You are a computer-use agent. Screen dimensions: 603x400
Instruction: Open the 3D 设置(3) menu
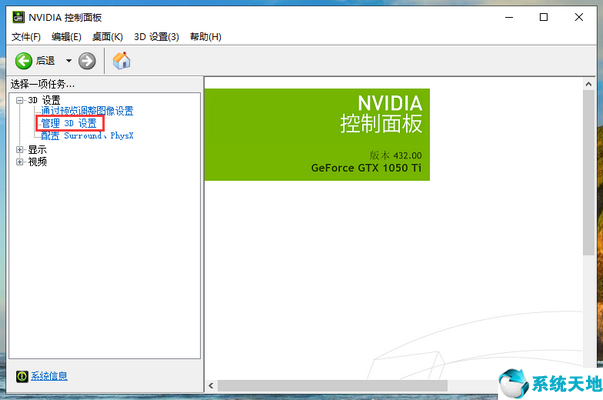(157, 37)
